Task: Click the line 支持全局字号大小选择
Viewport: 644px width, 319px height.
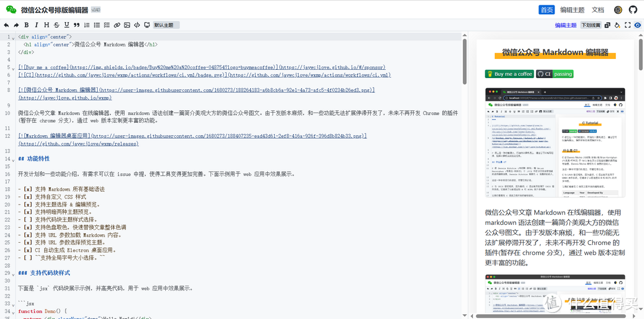Action: pyautogui.click(x=62, y=258)
